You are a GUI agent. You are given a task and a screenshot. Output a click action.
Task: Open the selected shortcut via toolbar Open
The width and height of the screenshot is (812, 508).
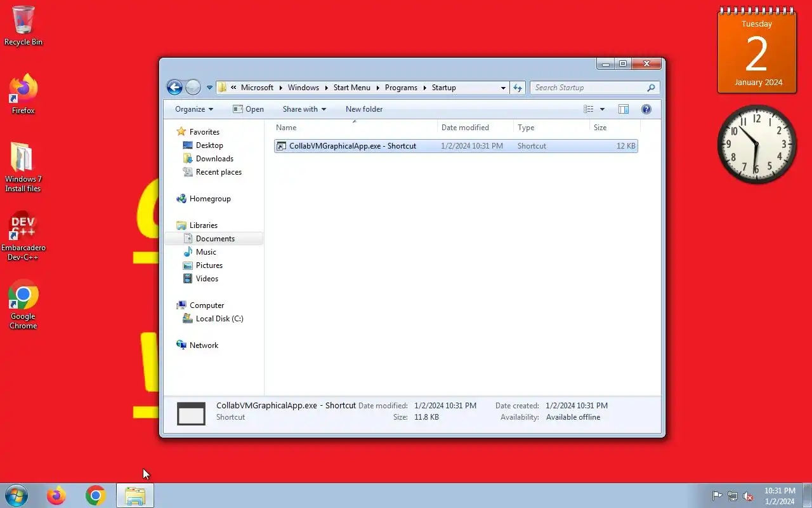(x=248, y=109)
